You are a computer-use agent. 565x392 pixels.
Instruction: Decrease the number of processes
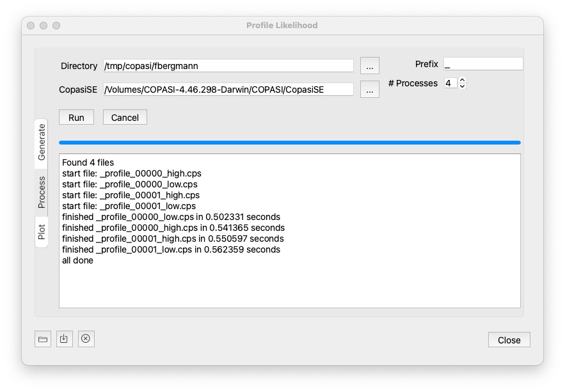(463, 86)
